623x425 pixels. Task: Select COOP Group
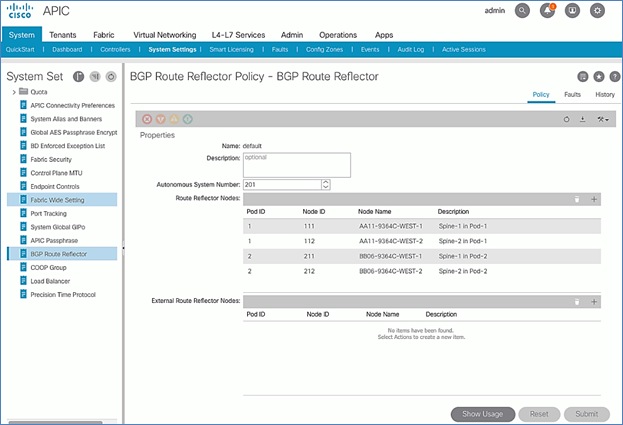[x=48, y=267]
